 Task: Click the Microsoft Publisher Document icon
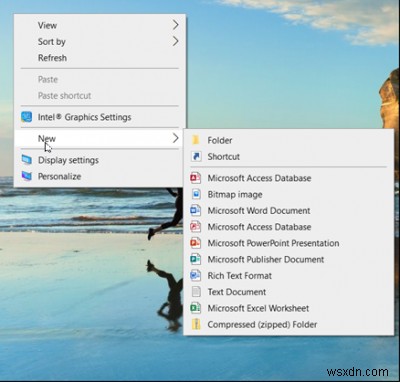point(196,259)
